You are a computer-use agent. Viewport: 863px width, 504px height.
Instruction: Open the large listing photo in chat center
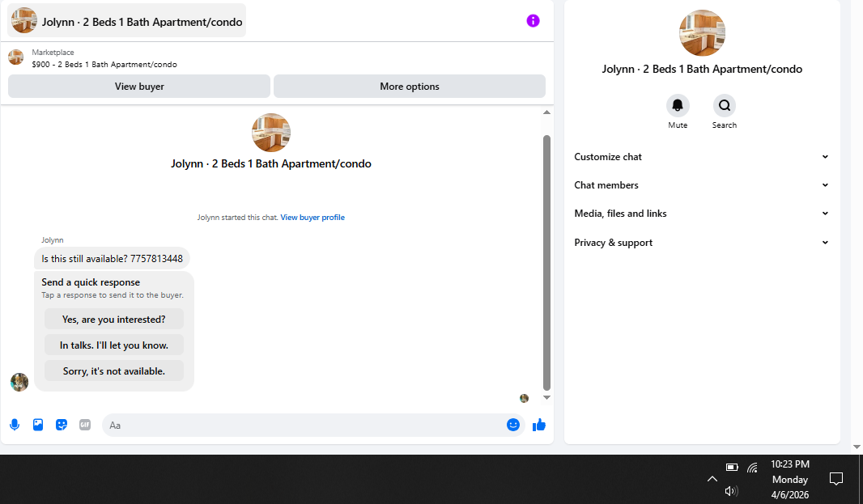coord(270,133)
